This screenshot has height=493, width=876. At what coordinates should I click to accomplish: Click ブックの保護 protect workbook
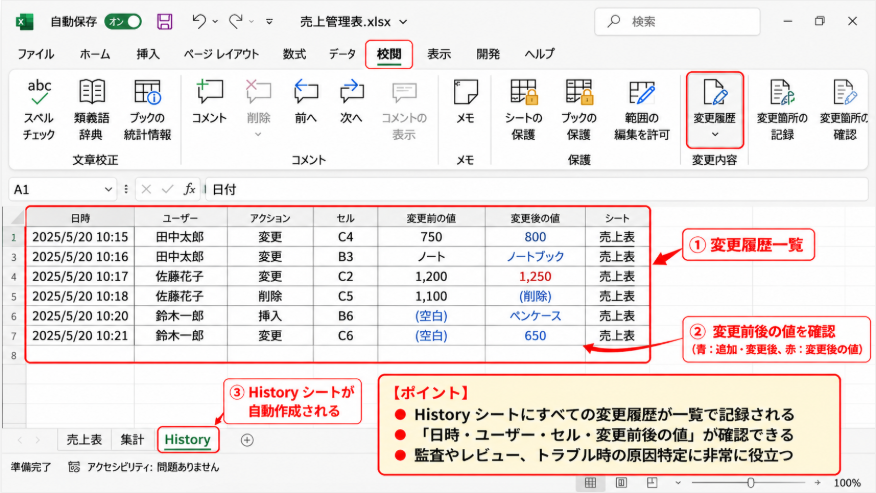(x=579, y=110)
